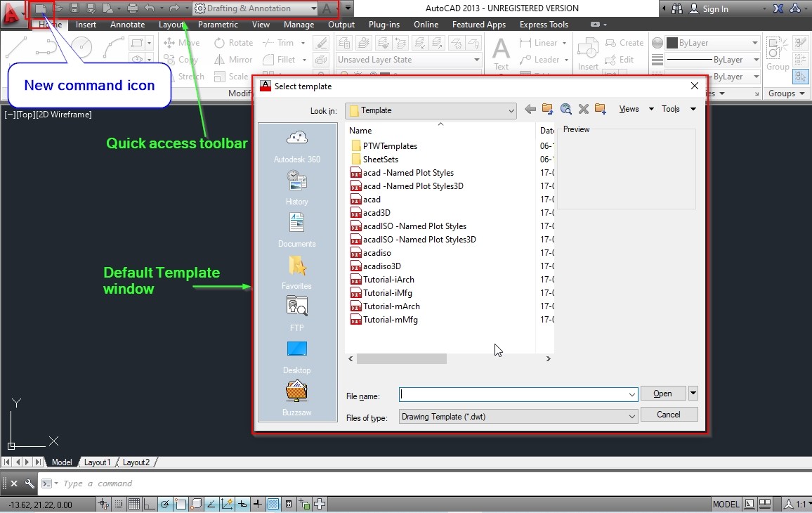Open the Files of type dropdown
This screenshot has height=513, width=812.
[631, 416]
